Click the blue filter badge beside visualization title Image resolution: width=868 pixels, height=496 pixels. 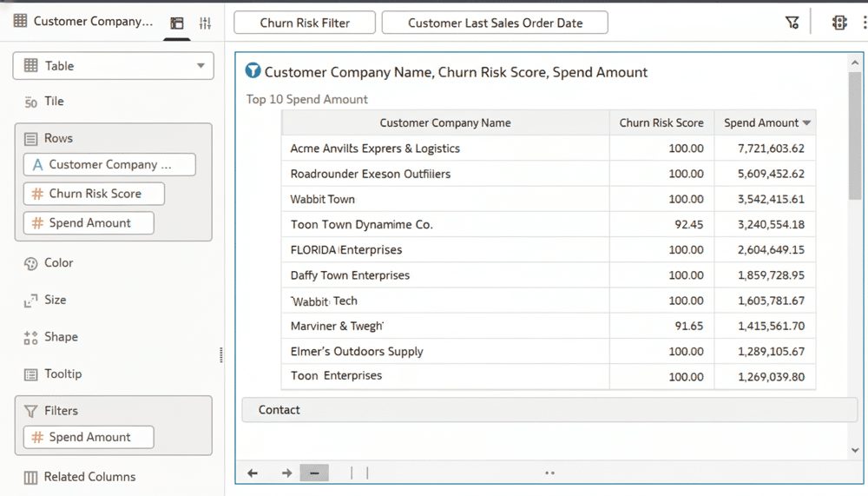[253, 71]
